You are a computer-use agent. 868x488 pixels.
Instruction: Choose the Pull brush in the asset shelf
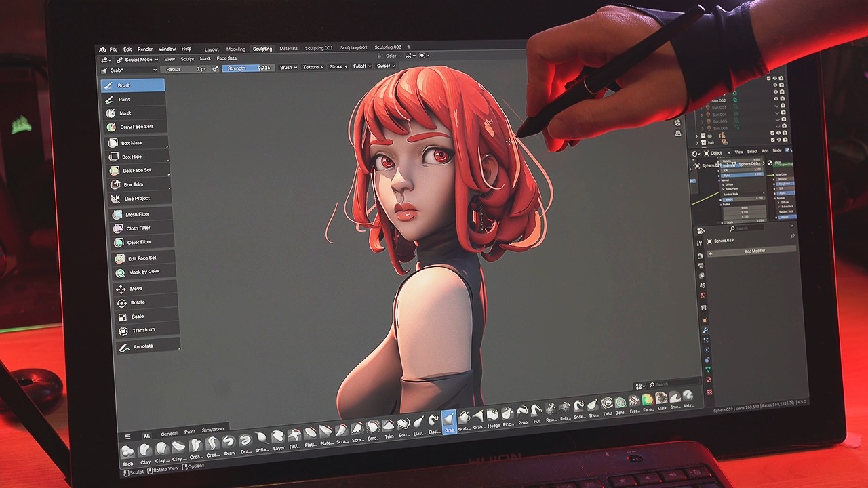click(537, 413)
